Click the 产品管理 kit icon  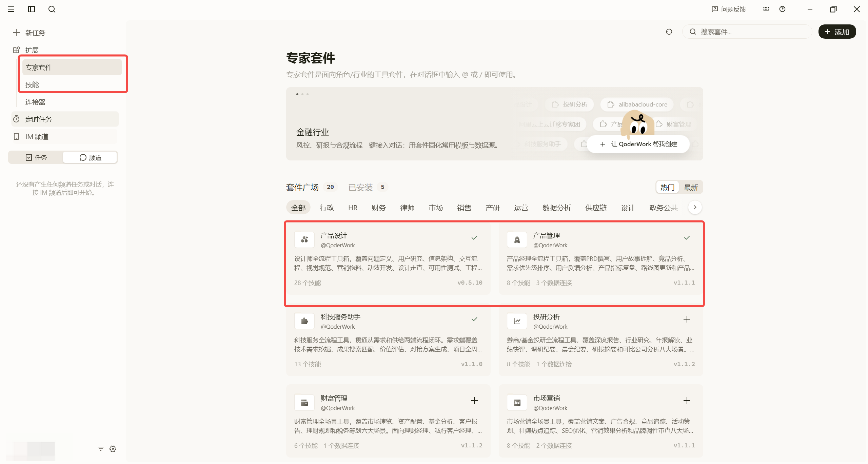(517, 239)
